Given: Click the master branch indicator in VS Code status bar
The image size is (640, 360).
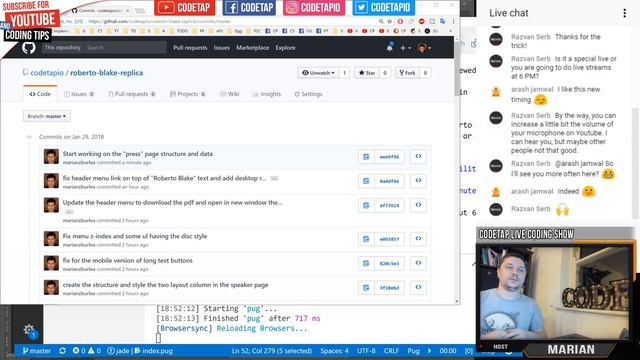Looking at the screenshot, I should point(37,351).
